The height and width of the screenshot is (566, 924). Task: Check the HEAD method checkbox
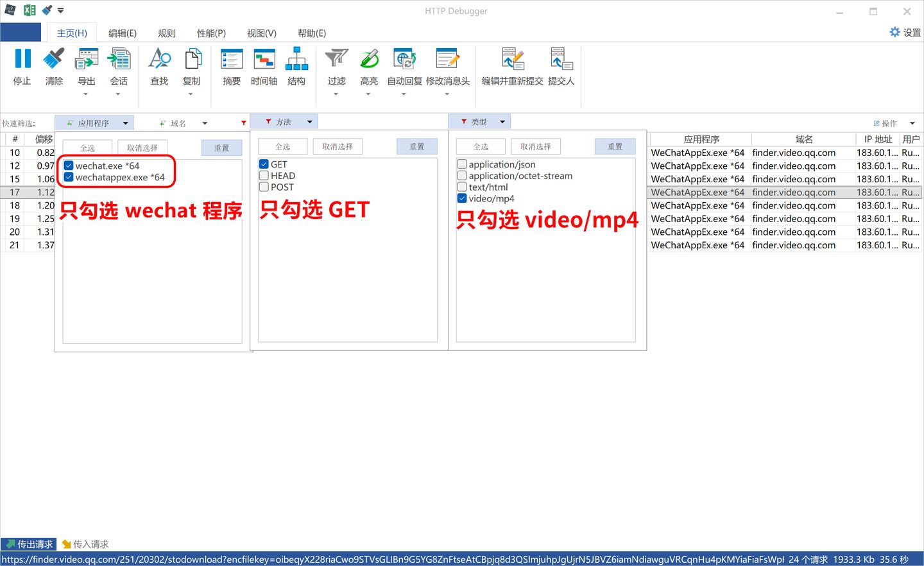point(264,176)
